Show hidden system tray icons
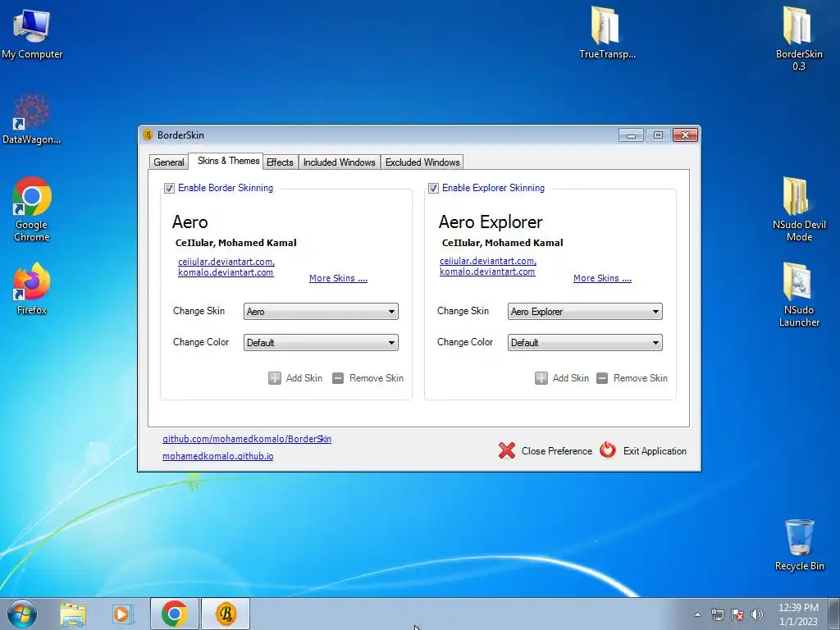This screenshot has height=630, width=840. coord(697,614)
